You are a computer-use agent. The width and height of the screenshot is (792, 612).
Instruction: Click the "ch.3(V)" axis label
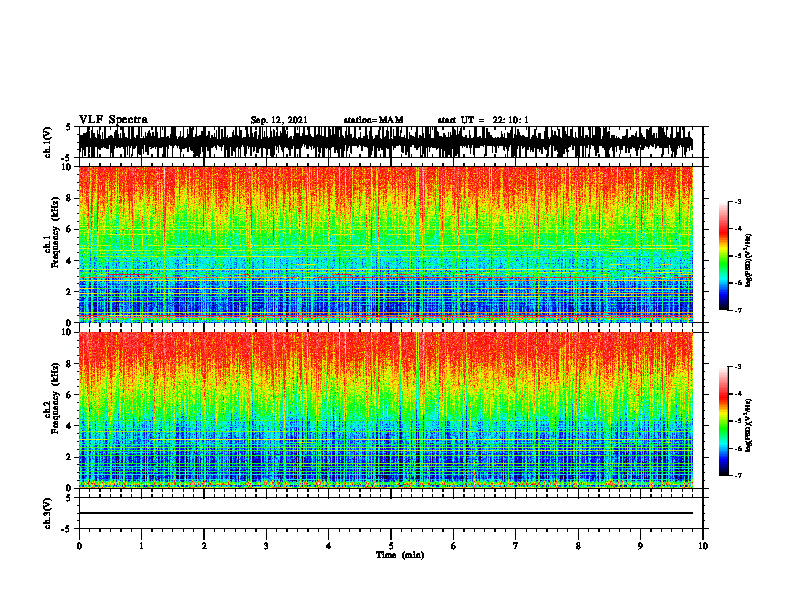pyautogui.click(x=48, y=513)
